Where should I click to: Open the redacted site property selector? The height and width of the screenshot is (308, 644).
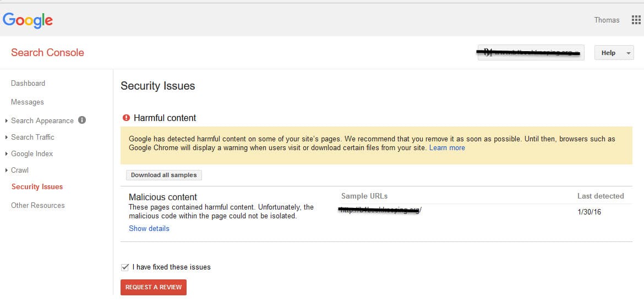pos(531,53)
